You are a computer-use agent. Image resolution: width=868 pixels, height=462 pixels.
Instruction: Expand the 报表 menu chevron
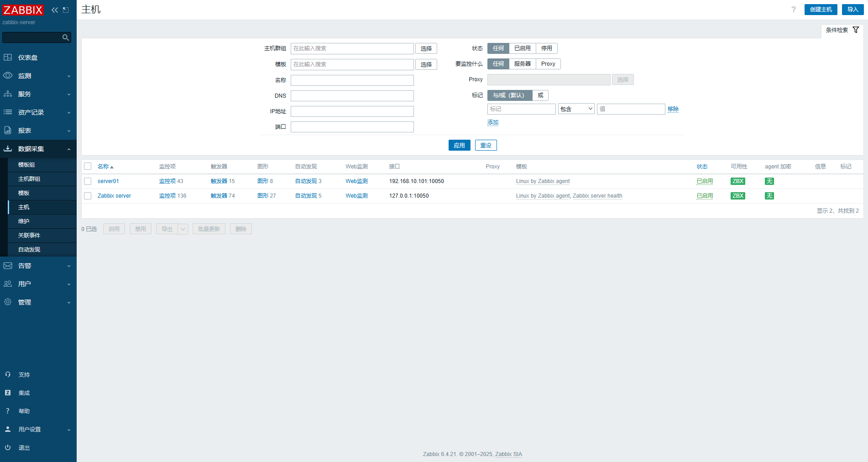coord(69,131)
